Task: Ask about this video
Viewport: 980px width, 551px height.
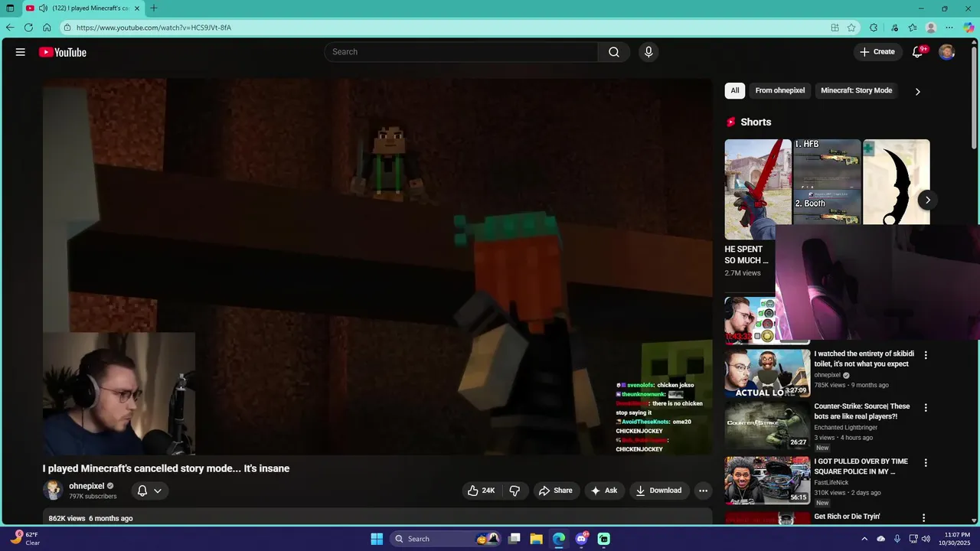Action: tap(603, 491)
